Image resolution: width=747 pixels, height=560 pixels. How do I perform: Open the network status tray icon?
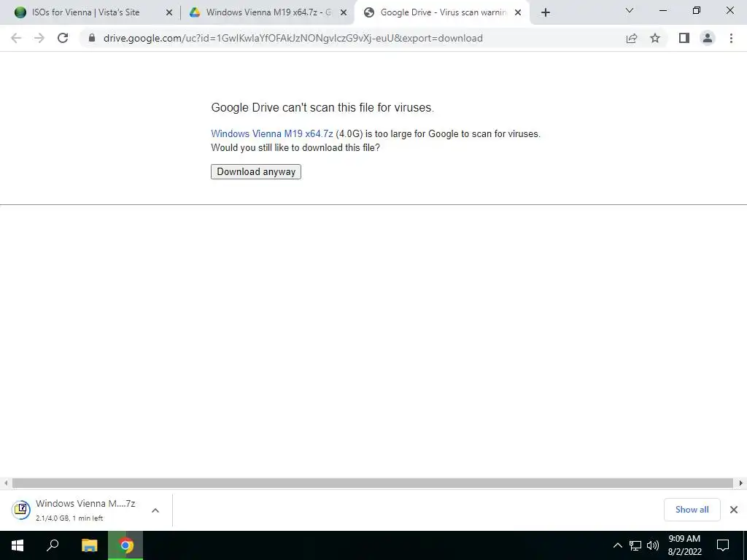tap(635, 545)
